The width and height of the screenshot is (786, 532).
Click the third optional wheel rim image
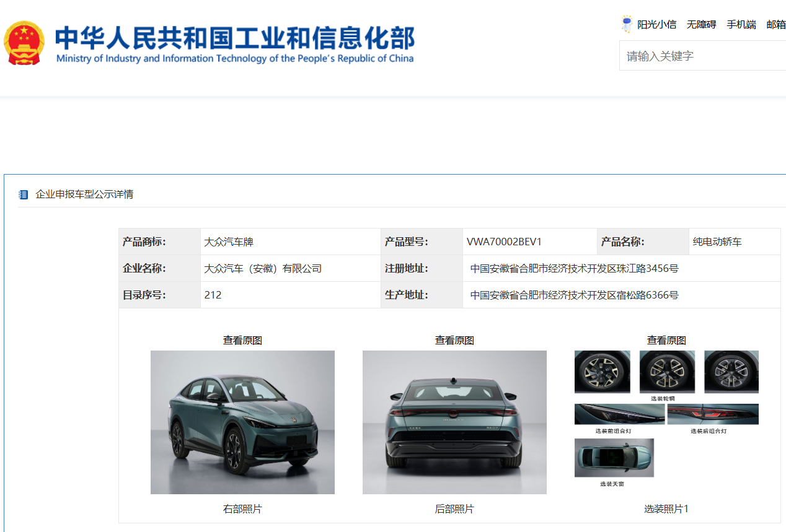tap(731, 372)
